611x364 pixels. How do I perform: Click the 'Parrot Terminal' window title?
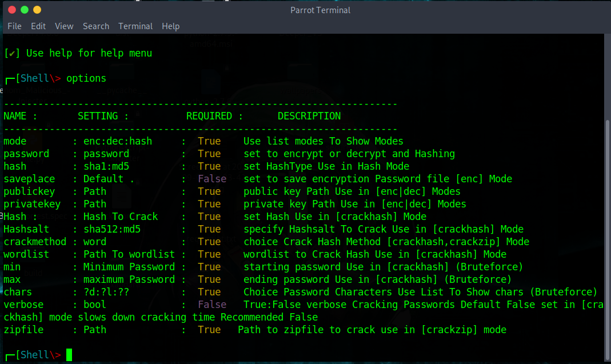[320, 10]
